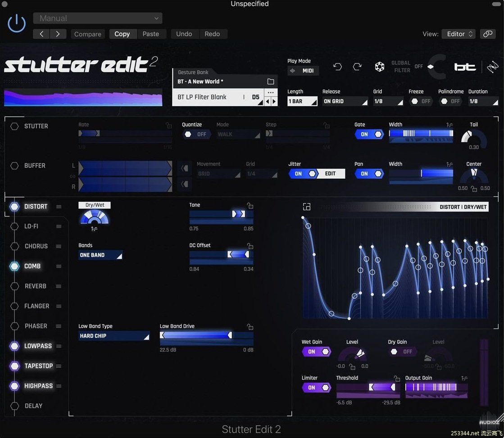The height and width of the screenshot is (438, 504).
Task: Click the Center link lock icon
Action: point(474,189)
